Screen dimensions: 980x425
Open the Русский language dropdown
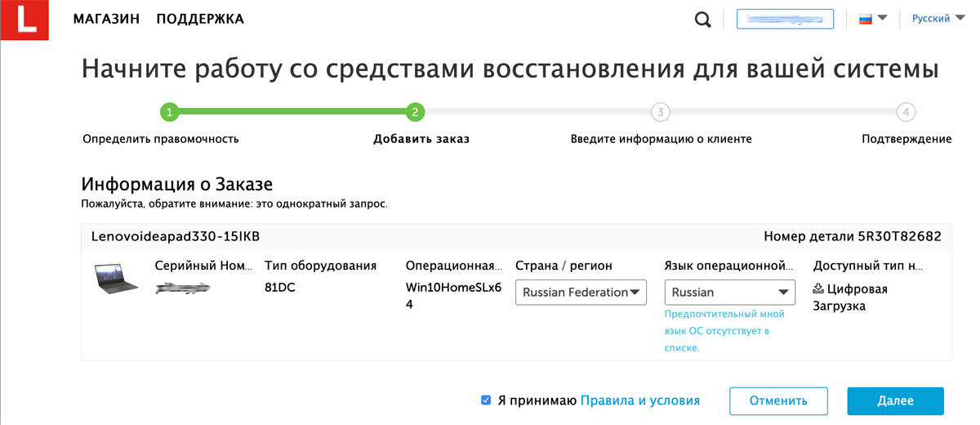point(938,18)
